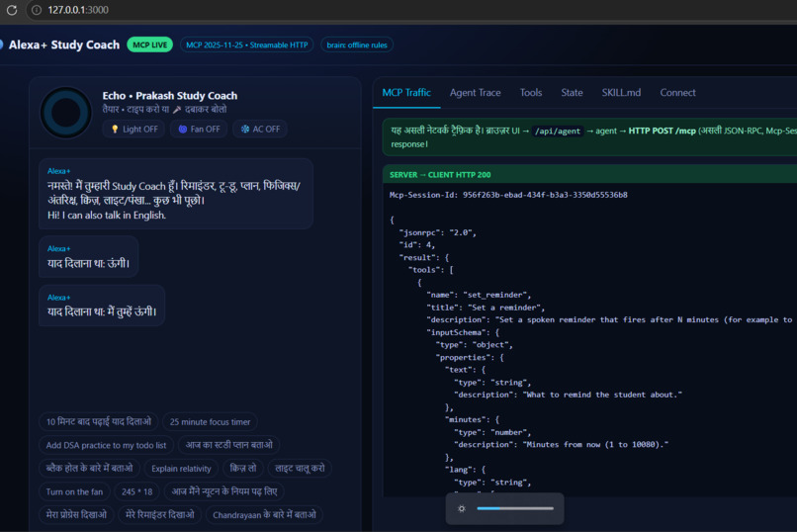
Task: Open the Tools tab
Action: (x=531, y=93)
